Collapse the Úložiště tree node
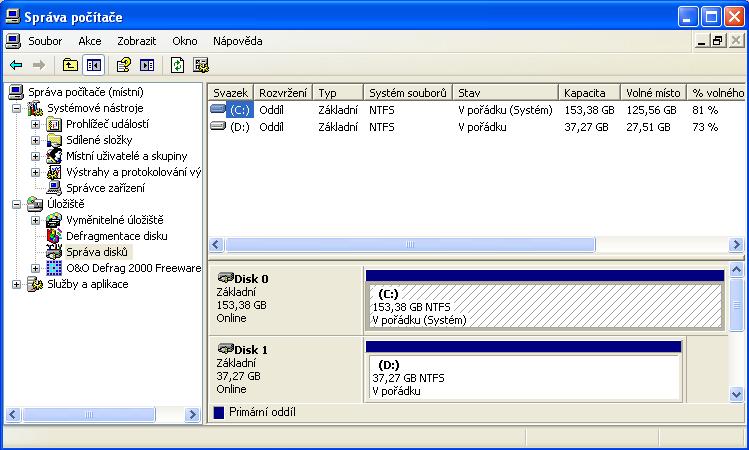This screenshot has width=749, height=450. (x=17, y=204)
